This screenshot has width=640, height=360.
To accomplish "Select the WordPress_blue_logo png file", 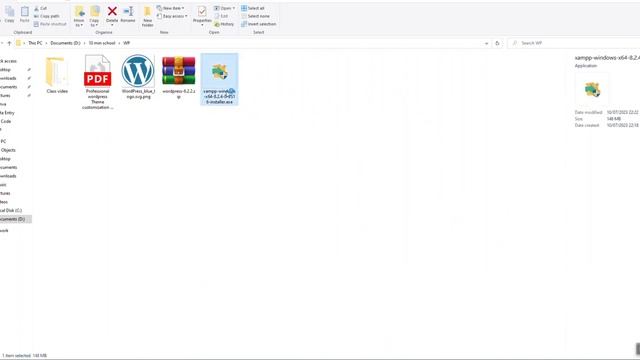I will tap(138, 77).
